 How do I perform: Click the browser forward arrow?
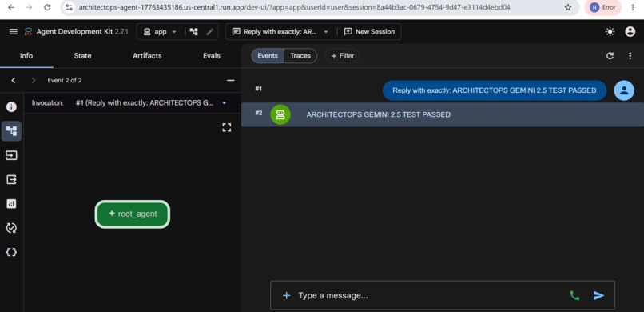pos(29,7)
